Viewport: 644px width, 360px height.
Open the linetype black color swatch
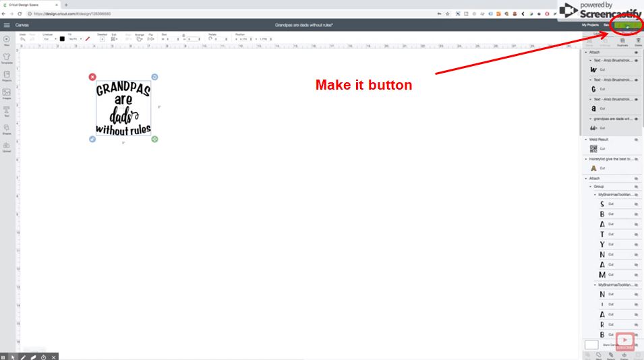(x=62, y=39)
